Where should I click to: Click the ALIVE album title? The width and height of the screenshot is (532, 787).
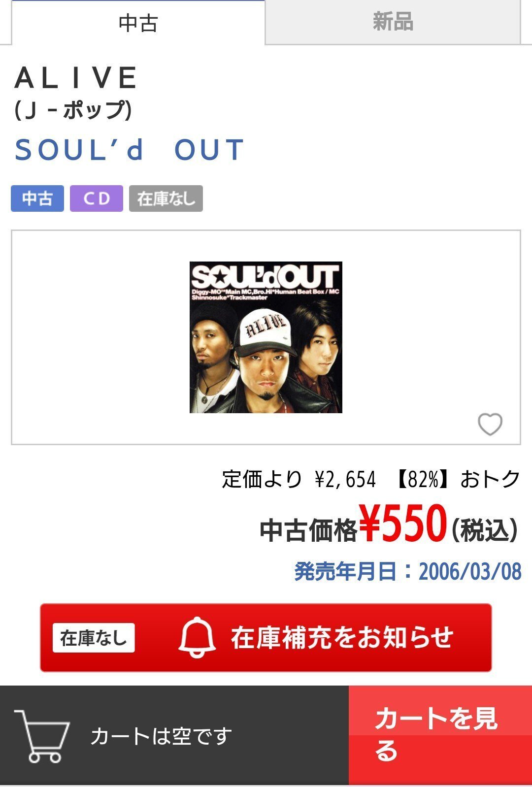pos(76,78)
